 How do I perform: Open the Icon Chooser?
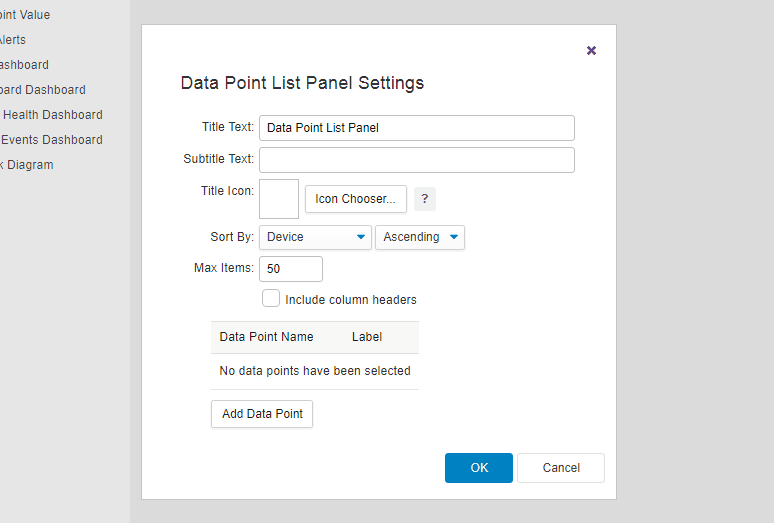click(x=355, y=199)
